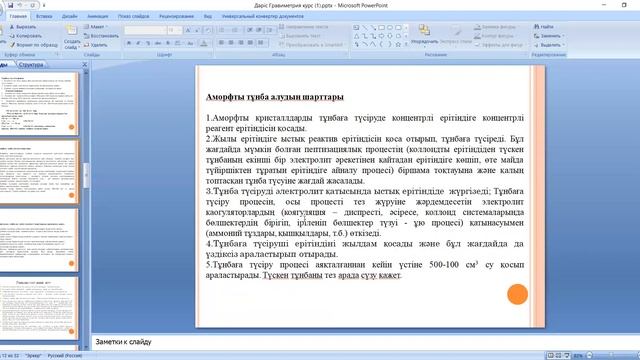Open the Универсальный конвертер документов tab
This screenshot has height=360, width=640.
tap(262, 16)
